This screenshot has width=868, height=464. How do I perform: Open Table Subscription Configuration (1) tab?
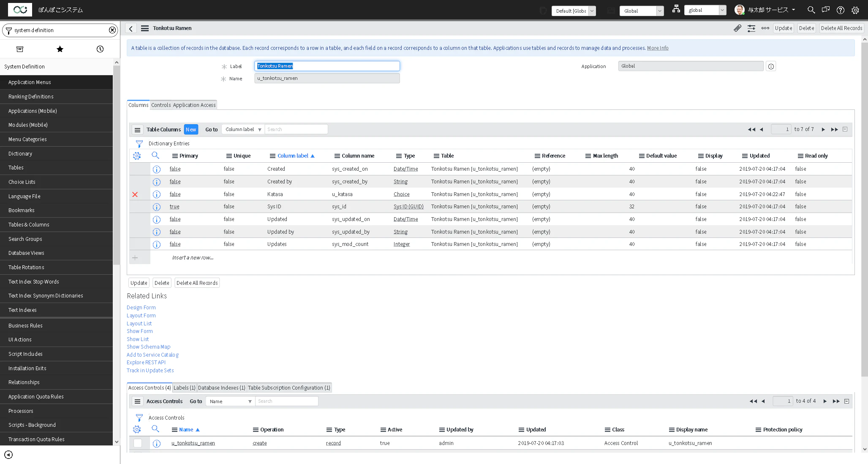click(x=289, y=388)
